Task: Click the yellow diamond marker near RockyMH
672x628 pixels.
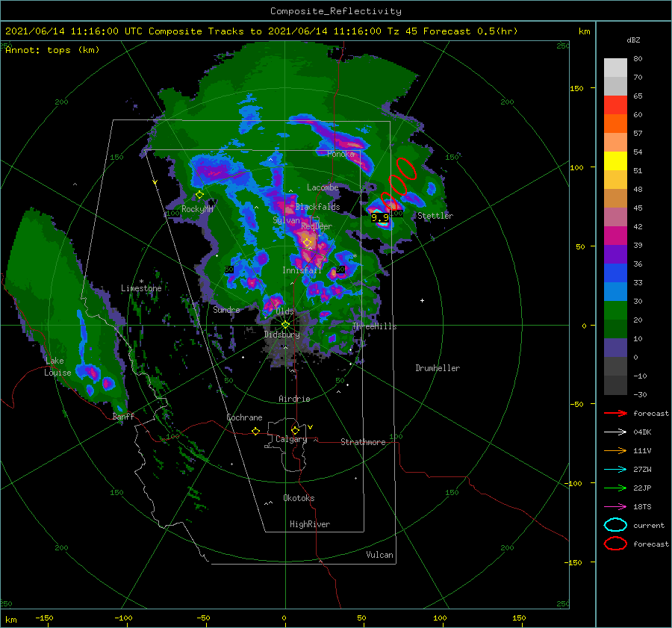Action: pyautogui.click(x=199, y=195)
